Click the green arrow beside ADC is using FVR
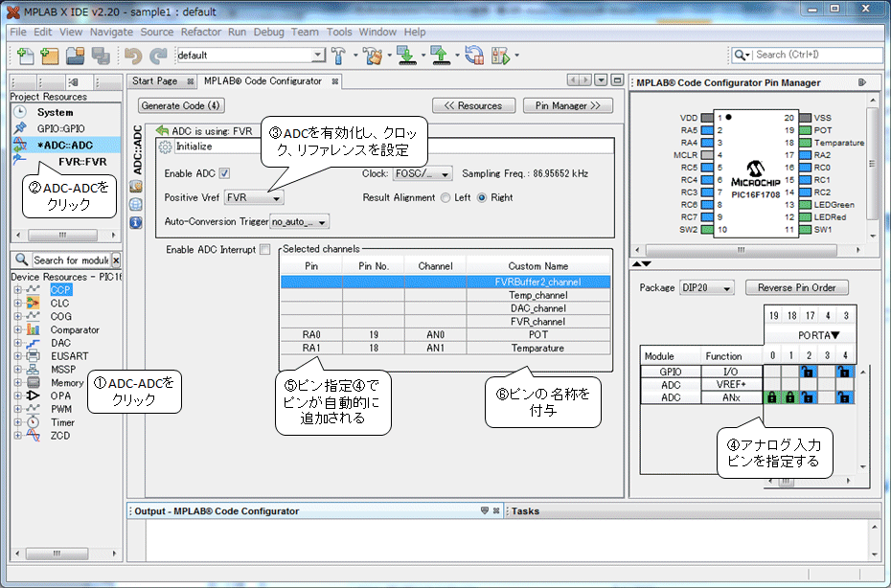891x588 pixels. (x=162, y=130)
